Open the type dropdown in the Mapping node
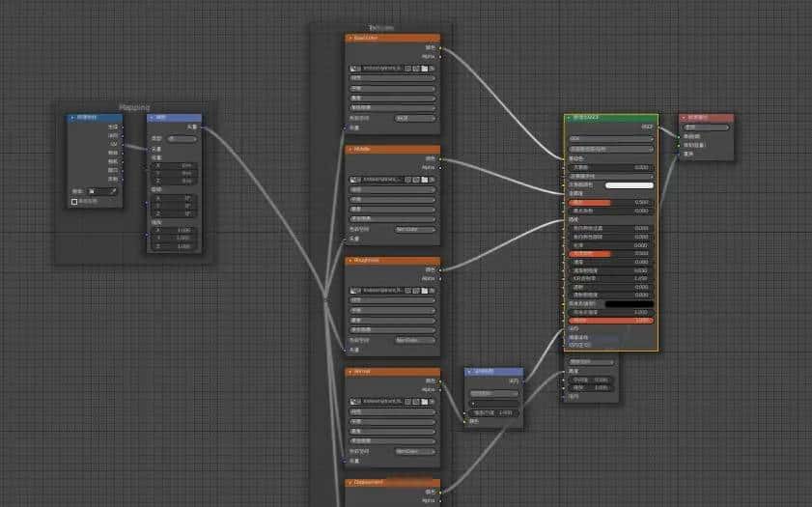812x507 pixels. 182,139
